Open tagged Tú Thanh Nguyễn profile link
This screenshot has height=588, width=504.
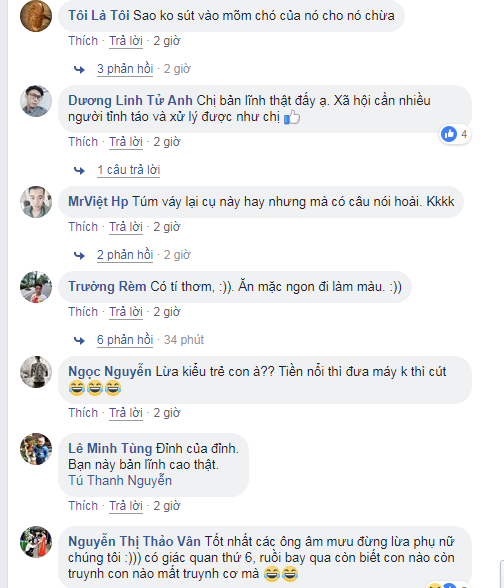point(120,481)
